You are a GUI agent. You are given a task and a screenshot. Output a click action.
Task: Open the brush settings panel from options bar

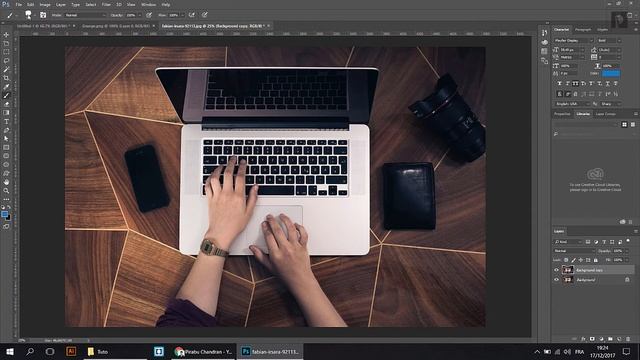coord(43,15)
